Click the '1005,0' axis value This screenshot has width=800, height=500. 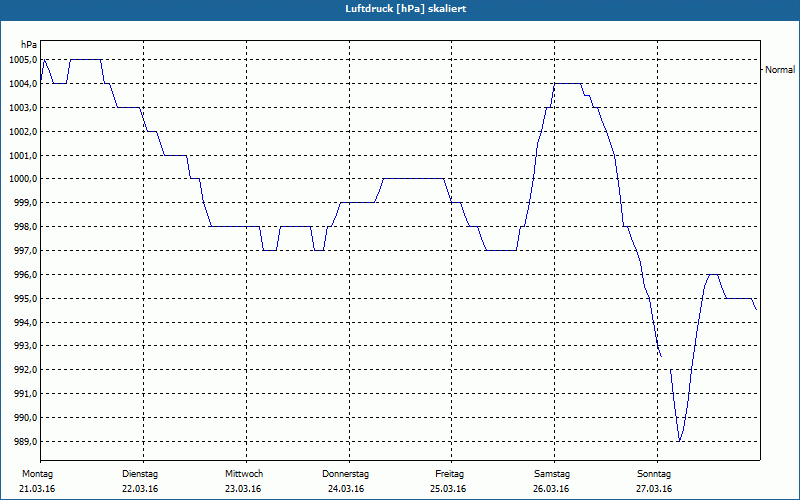23,60
